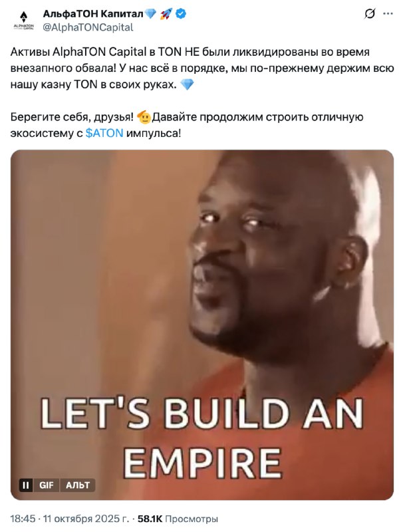
Task: Visit the @AlphaTONCapital handle
Action: click(x=88, y=27)
